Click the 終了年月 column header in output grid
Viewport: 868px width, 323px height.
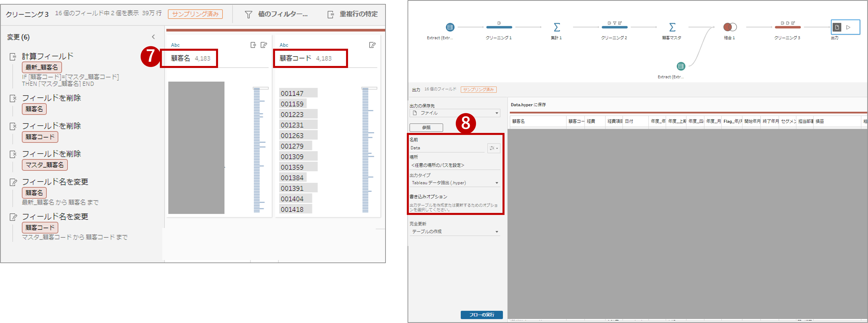pos(770,121)
